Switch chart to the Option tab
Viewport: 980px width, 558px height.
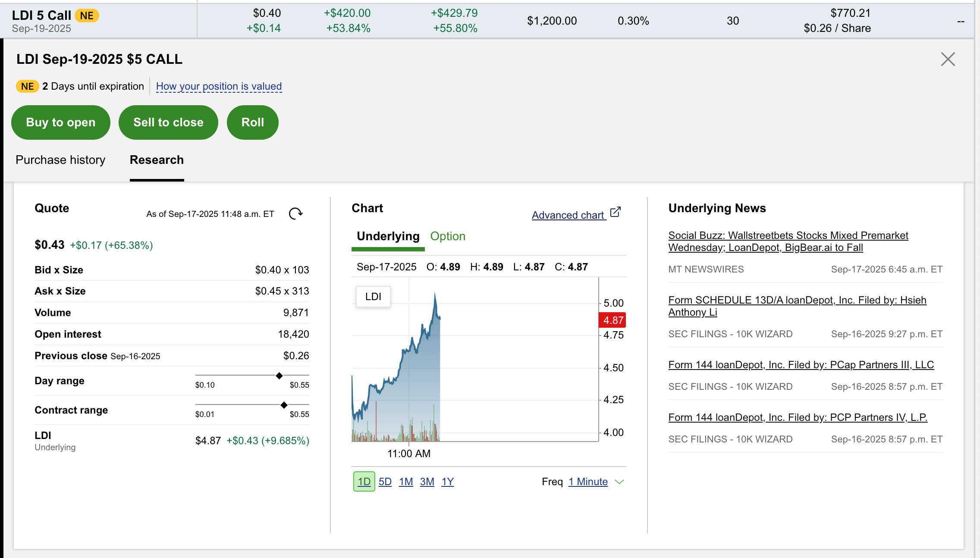pos(448,236)
